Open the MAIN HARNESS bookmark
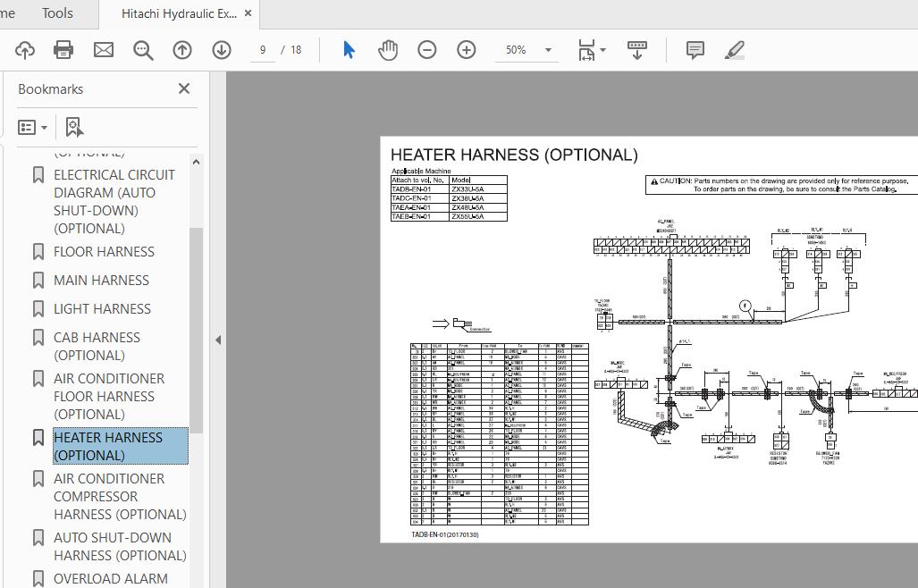Screen dimensions: 918x588 (101, 280)
